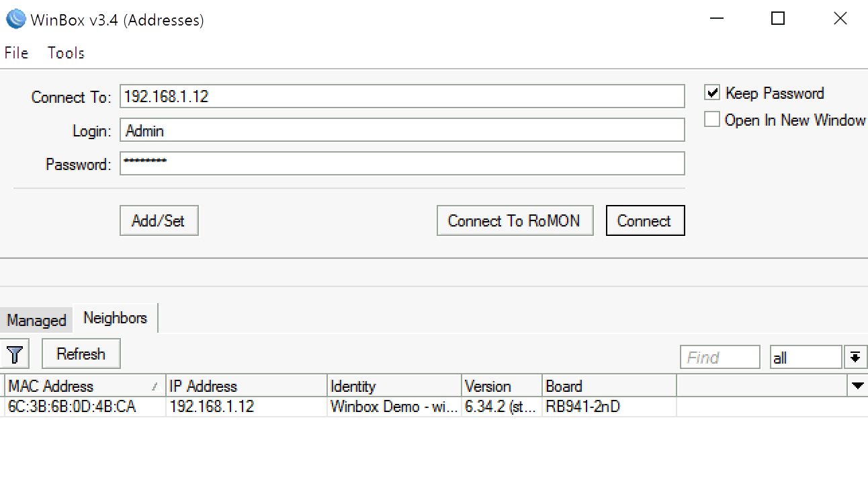Click the 'all' filter combo field

[x=806, y=358]
